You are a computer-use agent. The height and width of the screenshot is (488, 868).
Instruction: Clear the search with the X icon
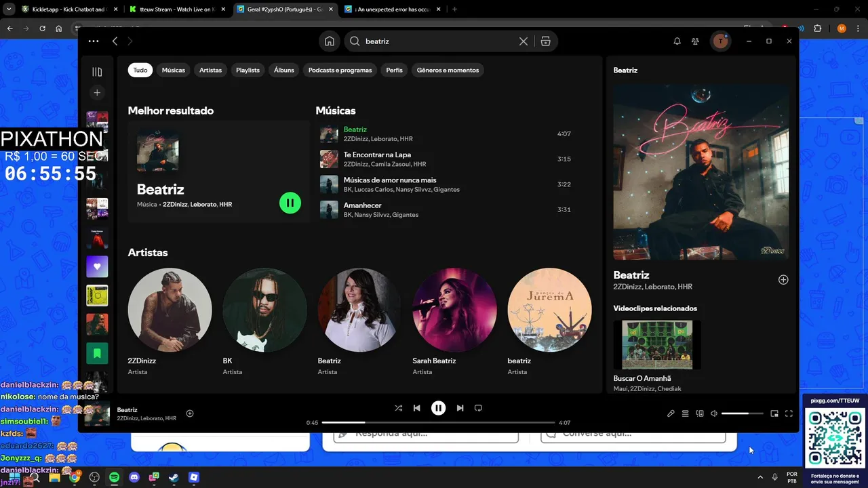click(x=524, y=41)
